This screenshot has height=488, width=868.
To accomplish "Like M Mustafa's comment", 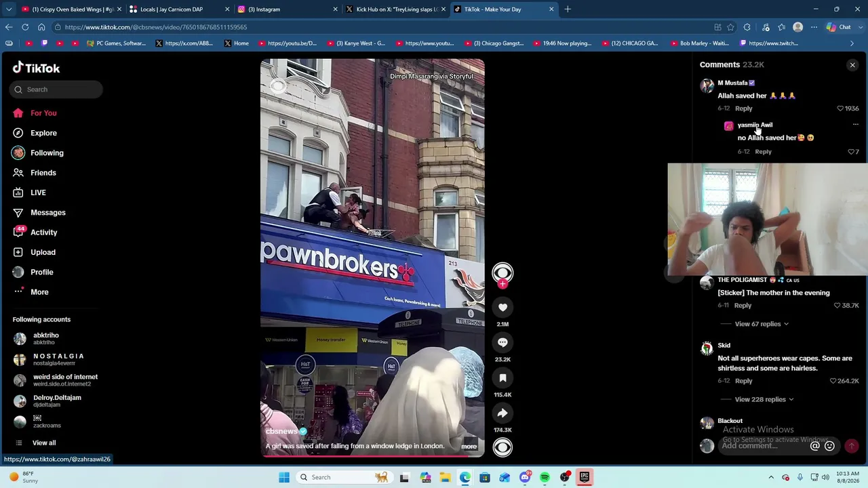I will point(840,108).
